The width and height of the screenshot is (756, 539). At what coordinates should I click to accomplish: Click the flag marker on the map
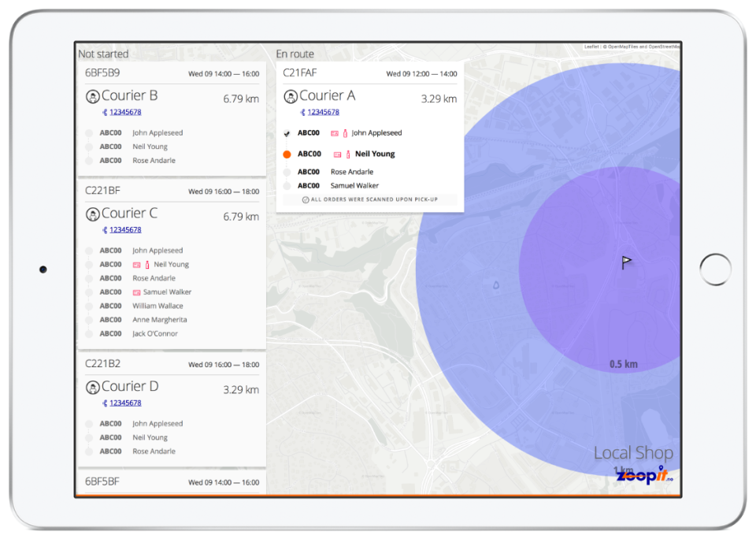click(626, 262)
